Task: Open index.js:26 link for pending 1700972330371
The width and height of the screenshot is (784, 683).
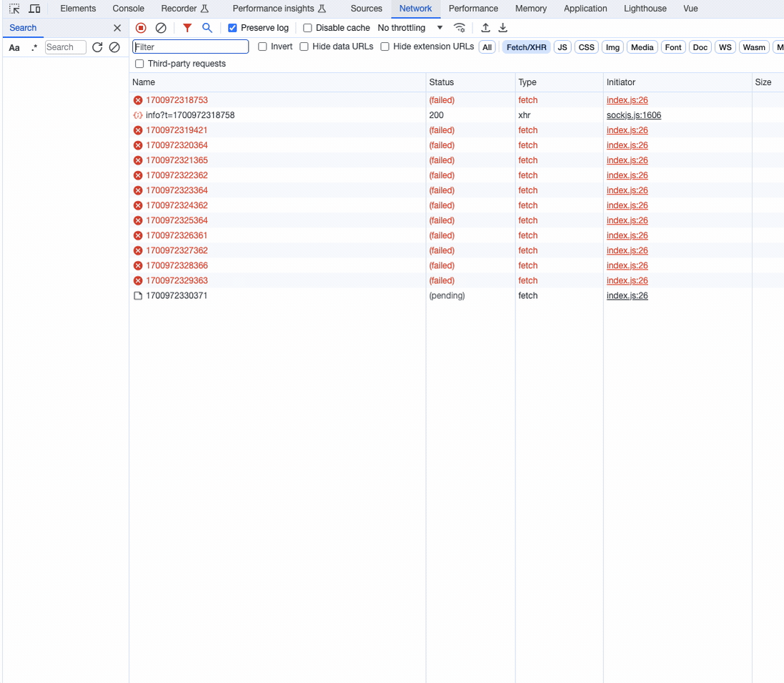Action: 627,295
